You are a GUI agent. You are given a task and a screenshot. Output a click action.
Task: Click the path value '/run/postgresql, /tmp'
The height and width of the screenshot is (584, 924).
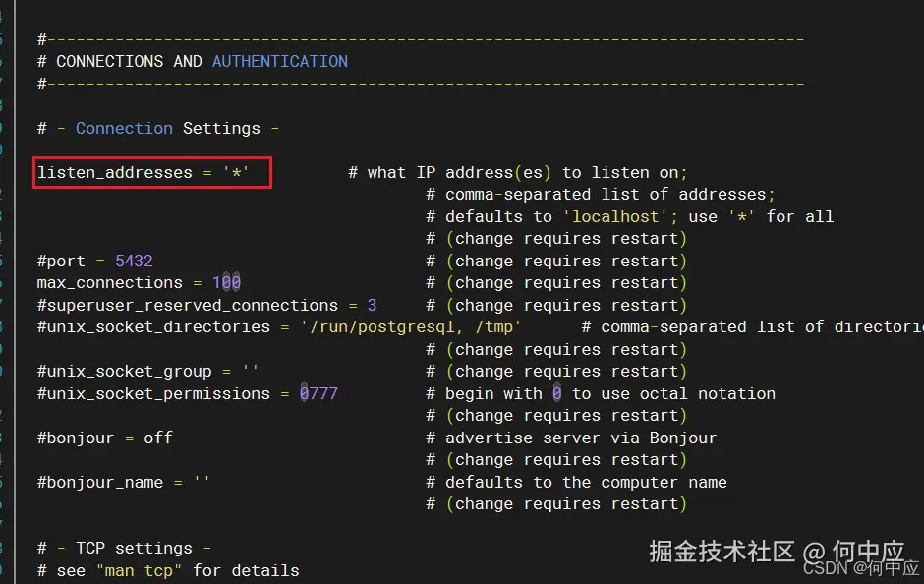click(411, 327)
